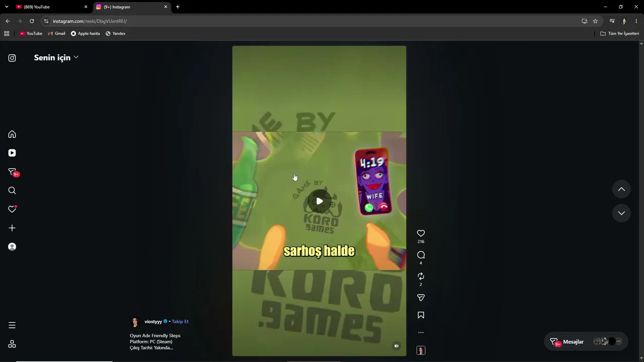Open Yandex bookmark
Image resolution: width=644 pixels, height=362 pixels.
pos(115,34)
